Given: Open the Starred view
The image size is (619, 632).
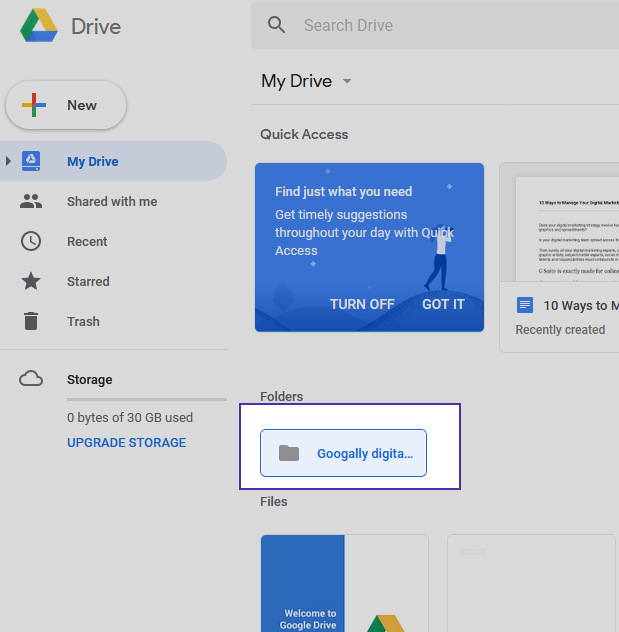Looking at the screenshot, I should click(88, 281).
